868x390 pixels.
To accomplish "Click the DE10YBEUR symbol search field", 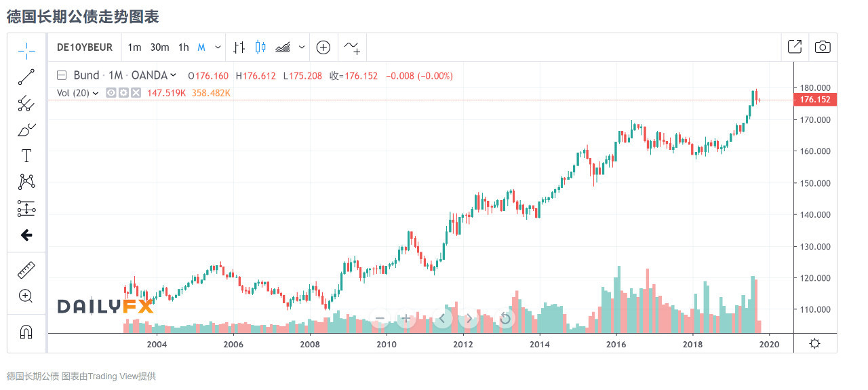I will tap(84, 47).
